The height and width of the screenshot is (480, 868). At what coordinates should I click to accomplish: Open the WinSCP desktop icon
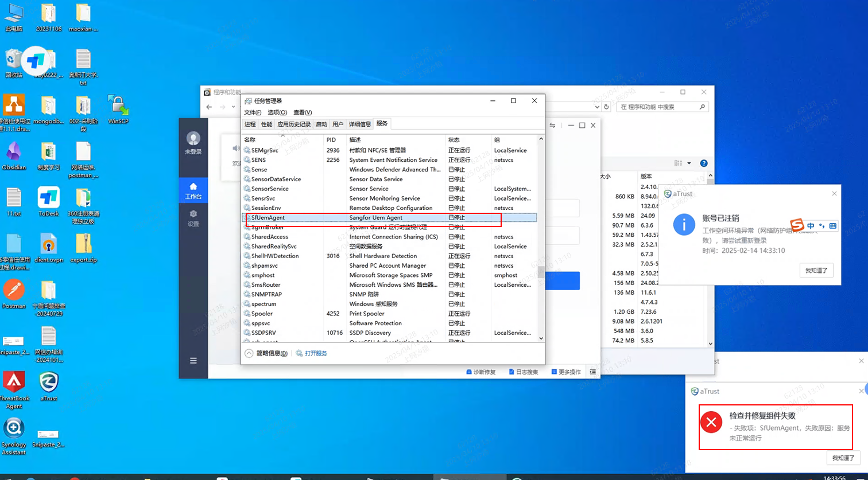click(x=118, y=106)
